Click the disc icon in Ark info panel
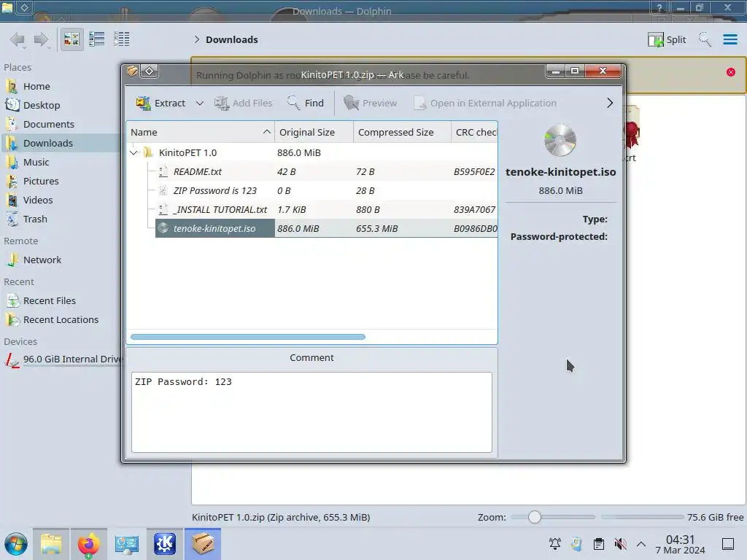Viewport: 747px width, 560px height. pyautogui.click(x=560, y=141)
